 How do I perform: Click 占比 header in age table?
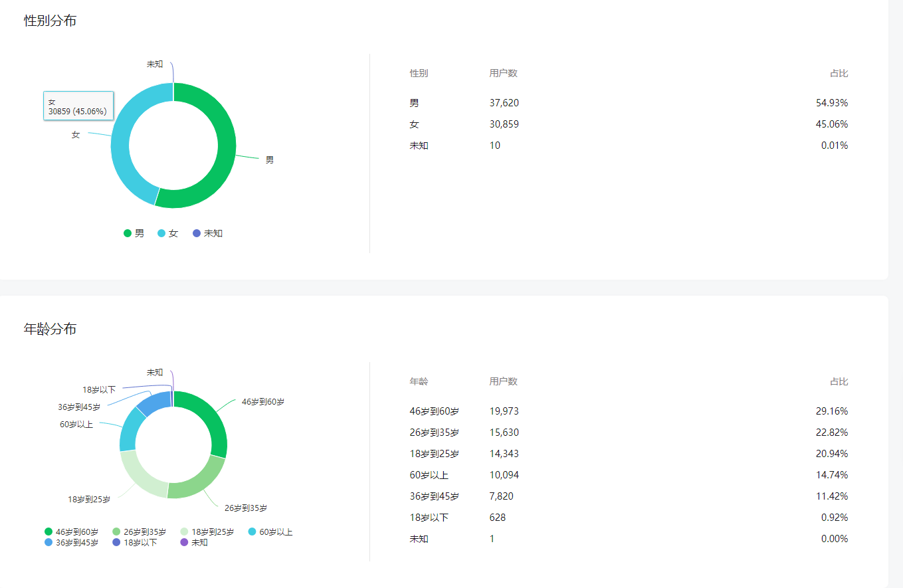[x=839, y=381]
